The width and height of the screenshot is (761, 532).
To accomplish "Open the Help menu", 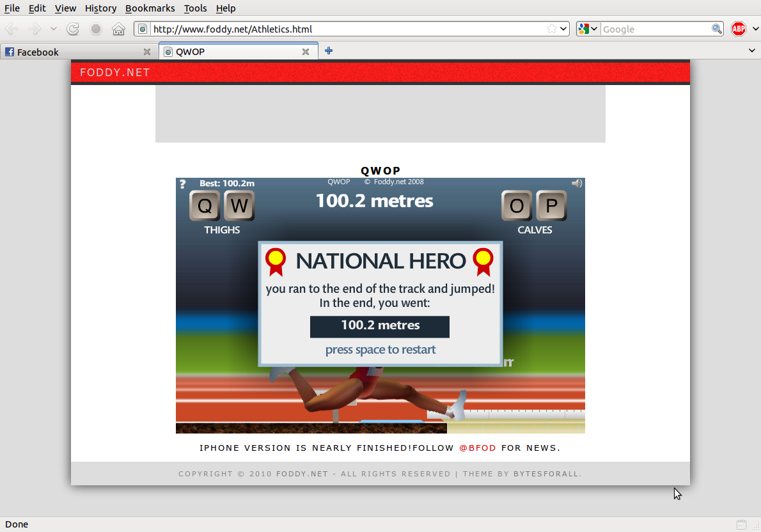I will pyautogui.click(x=226, y=8).
